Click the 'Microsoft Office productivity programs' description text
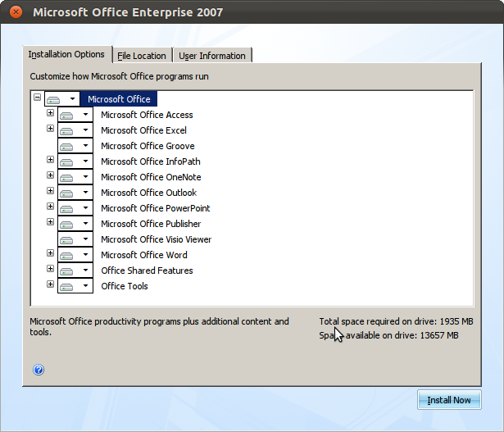The height and width of the screenshot is (432, 504). click(159, 326)
